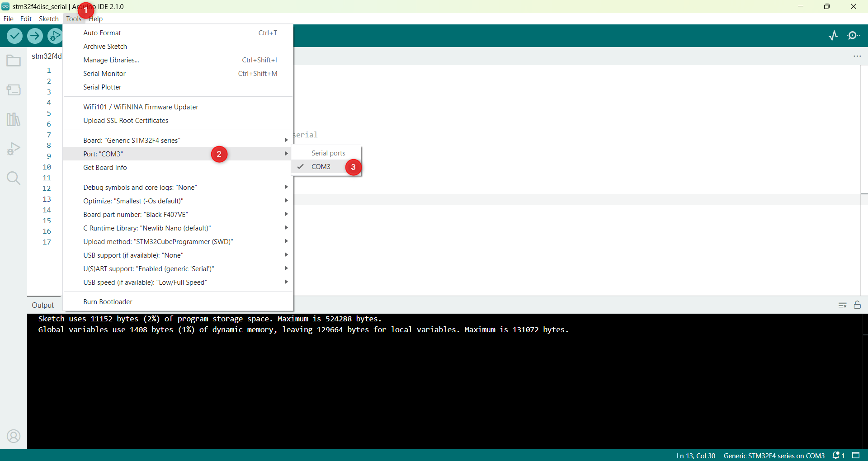Choose Burn Bootloader entry

pyautogui.click(x=178, y=301)
